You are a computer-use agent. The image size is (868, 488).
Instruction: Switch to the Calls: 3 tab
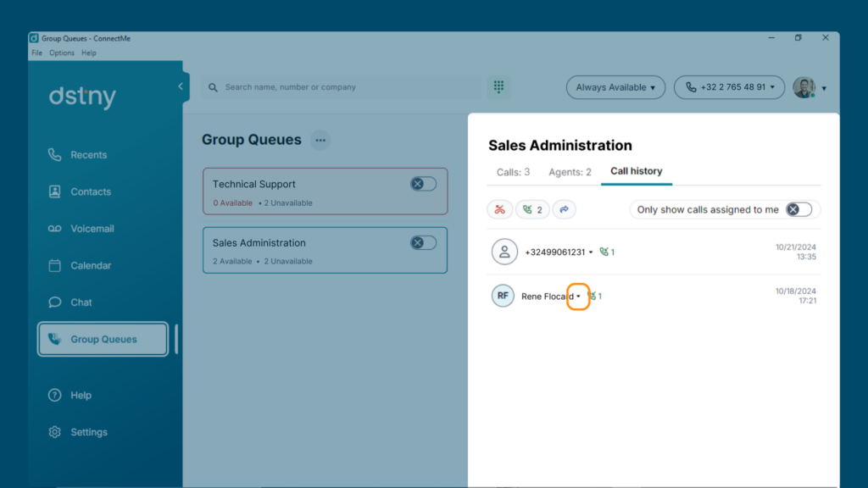click(x=513, y=172)
